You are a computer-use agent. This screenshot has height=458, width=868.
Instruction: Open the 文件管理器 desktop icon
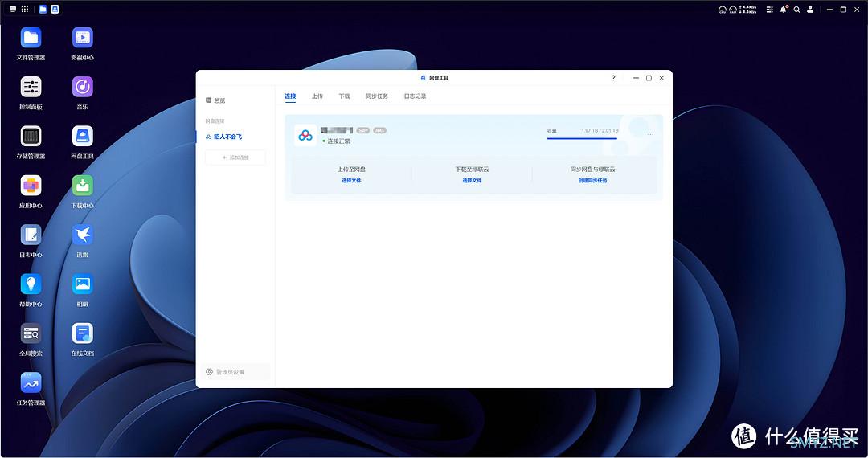[31, 38]
